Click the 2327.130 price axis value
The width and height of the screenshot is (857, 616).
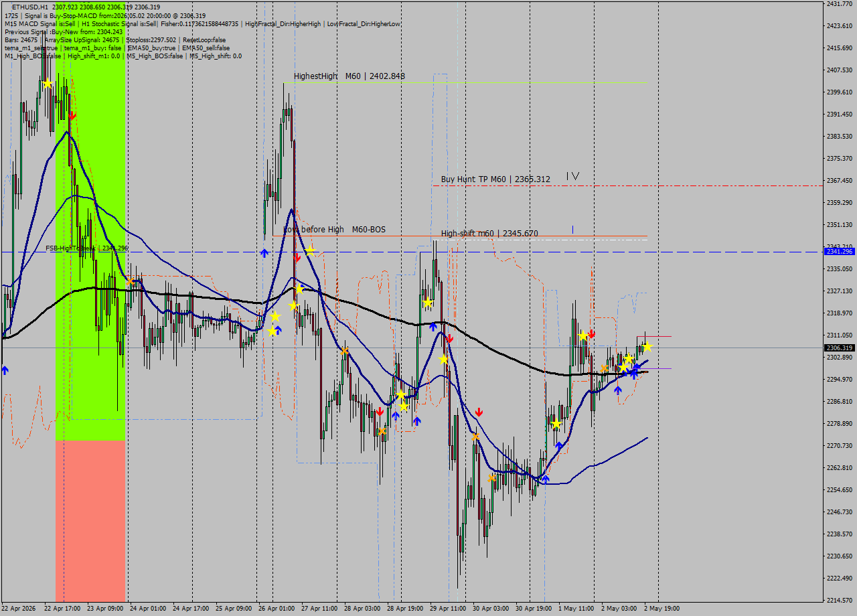point(840,291)
